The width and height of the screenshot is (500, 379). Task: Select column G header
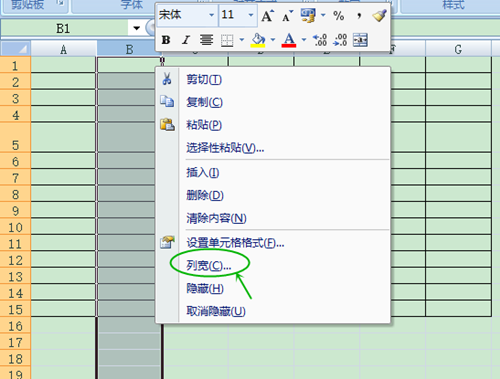(458, 49)
